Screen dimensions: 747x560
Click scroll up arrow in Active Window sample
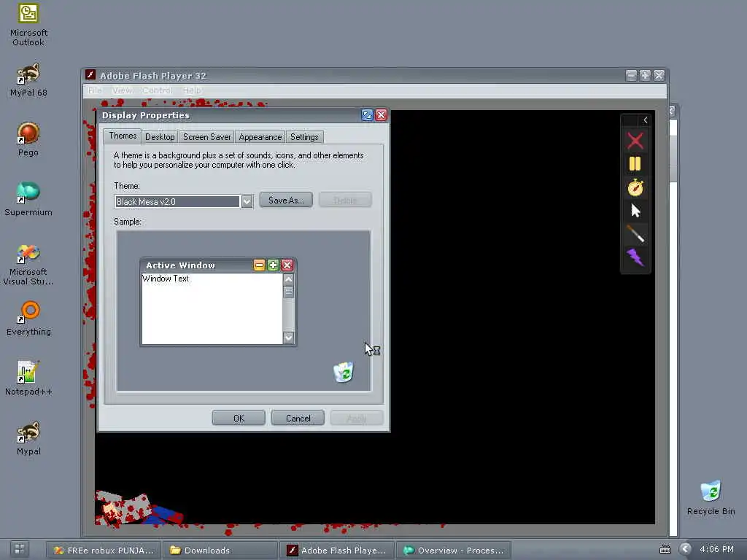tap(288, 279)
